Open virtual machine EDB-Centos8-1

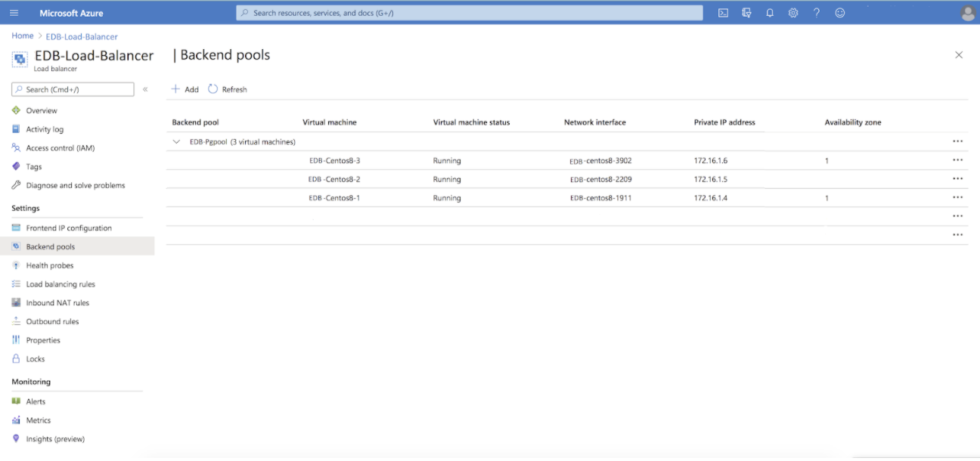click(x=334, y=198)
